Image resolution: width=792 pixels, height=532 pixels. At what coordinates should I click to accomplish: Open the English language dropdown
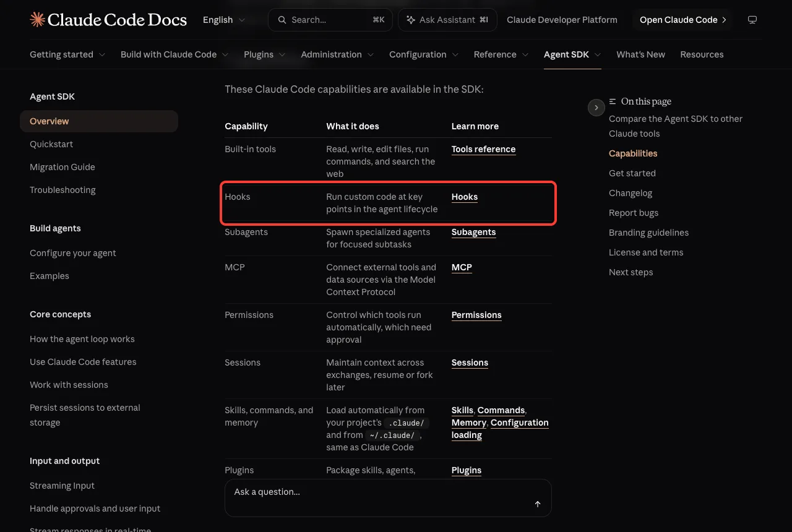pyautogui.click(x=224, y=20)
